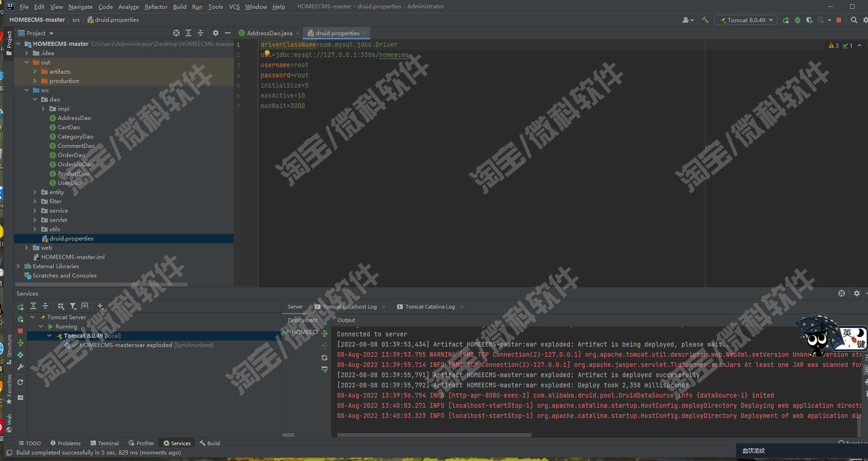Collapse all services in Services toolbar

[45, 306]
